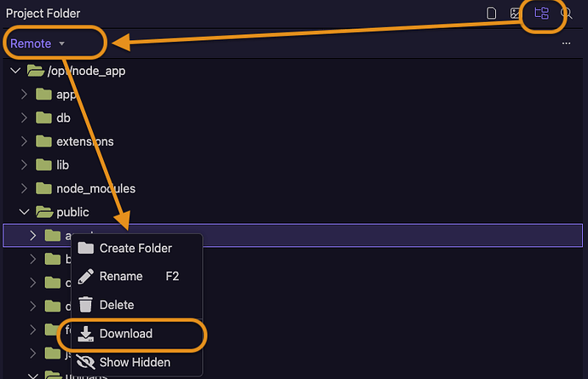
Task: Open the search icon in Project Folder header
Action: coord(567,14)
